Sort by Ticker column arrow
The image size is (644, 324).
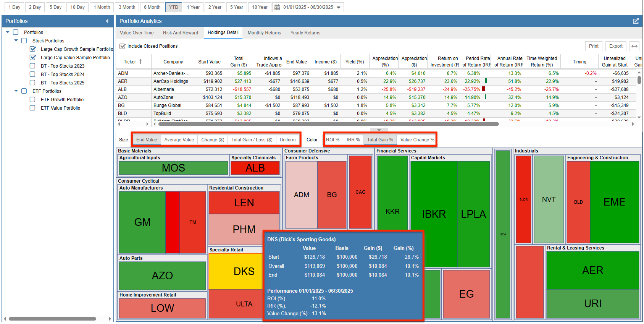[140, 62]
